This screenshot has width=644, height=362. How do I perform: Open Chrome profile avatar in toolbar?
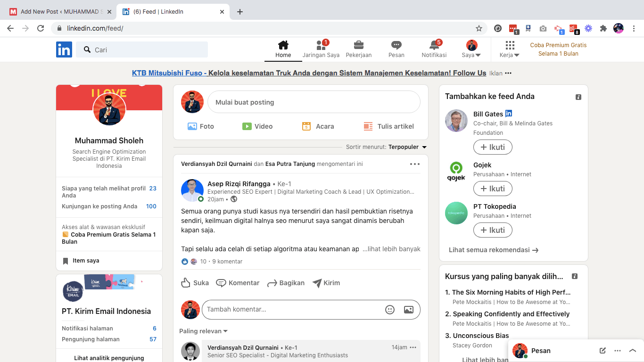[619, 28]
